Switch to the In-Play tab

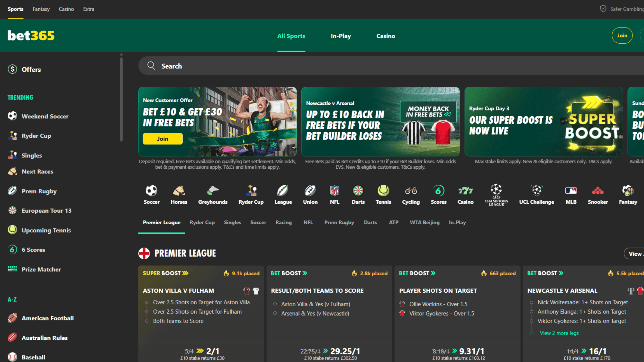tap(341, 36)
